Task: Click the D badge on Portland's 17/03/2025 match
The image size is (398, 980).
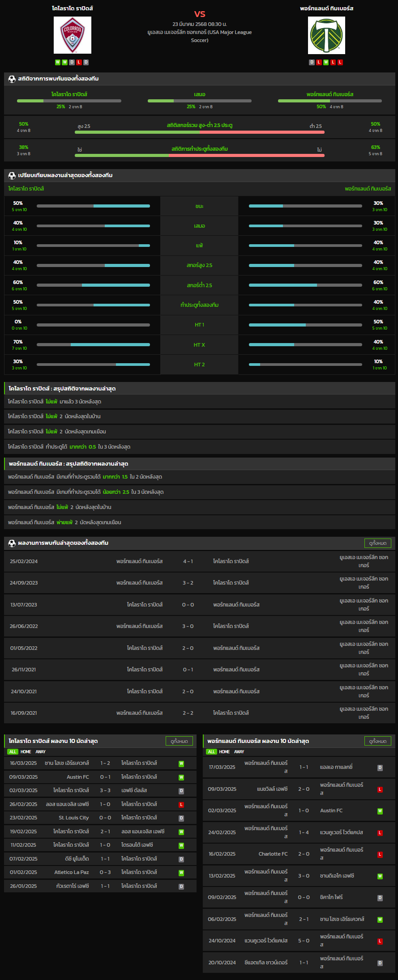Action: point(380,768)
